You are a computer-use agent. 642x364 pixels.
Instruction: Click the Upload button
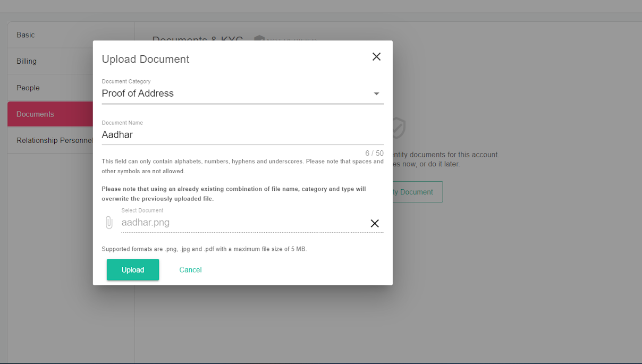[132, 269]
